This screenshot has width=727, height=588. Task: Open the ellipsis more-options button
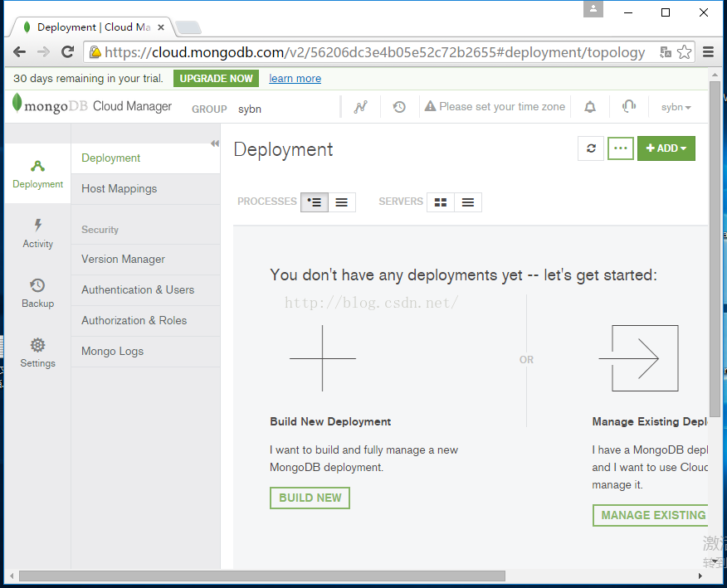pos(621,148)
